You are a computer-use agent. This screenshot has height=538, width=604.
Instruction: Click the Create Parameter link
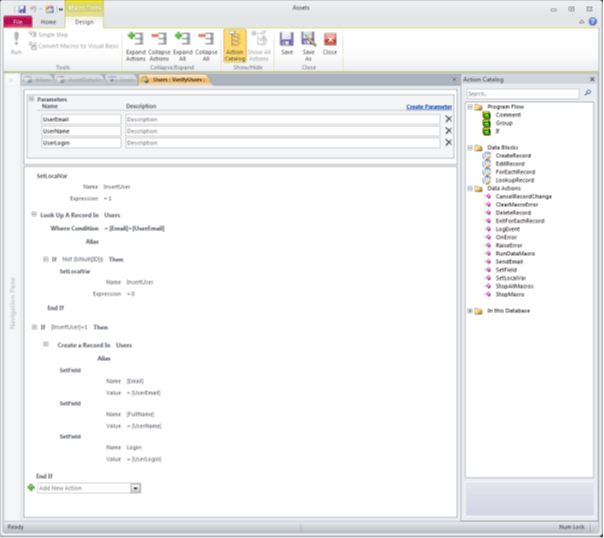click(428, 106)
